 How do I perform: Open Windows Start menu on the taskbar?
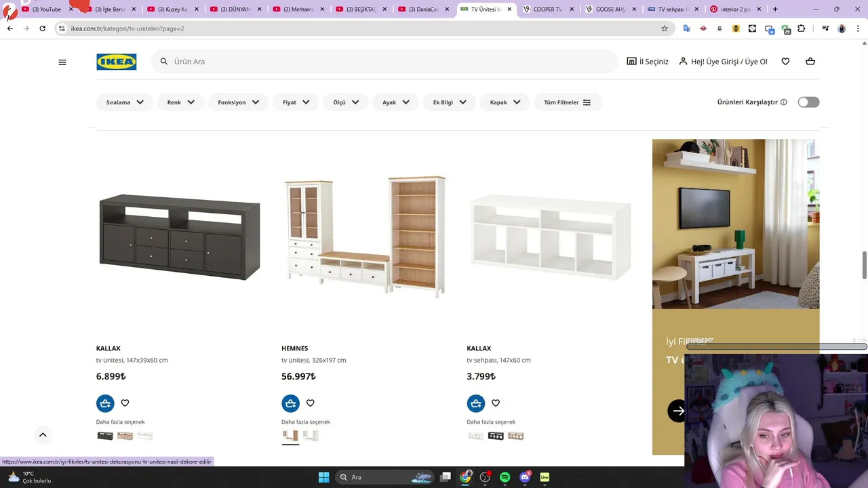point(323,477)
